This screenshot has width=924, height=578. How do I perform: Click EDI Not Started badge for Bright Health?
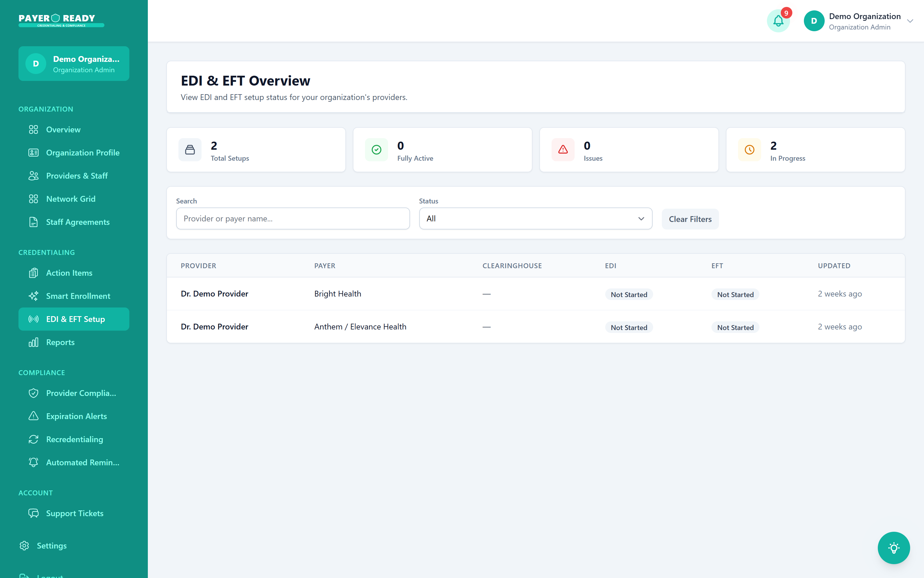(x=629, y=294)
